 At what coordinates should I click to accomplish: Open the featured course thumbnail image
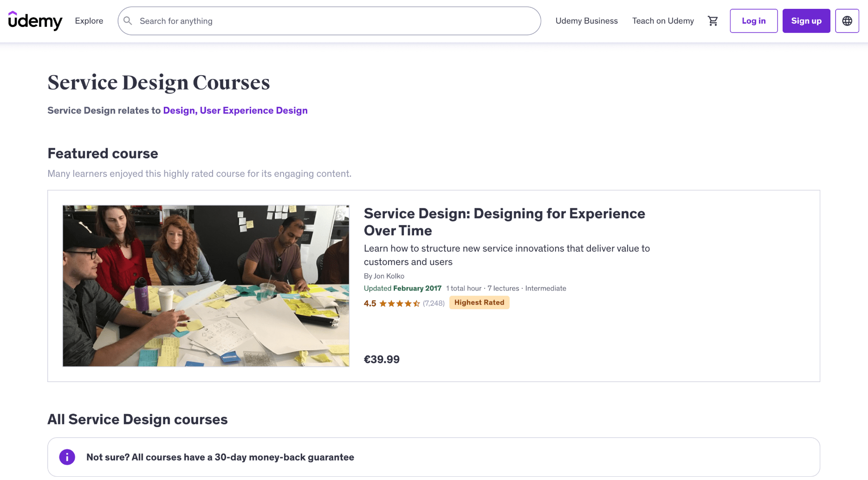(206, 286)
